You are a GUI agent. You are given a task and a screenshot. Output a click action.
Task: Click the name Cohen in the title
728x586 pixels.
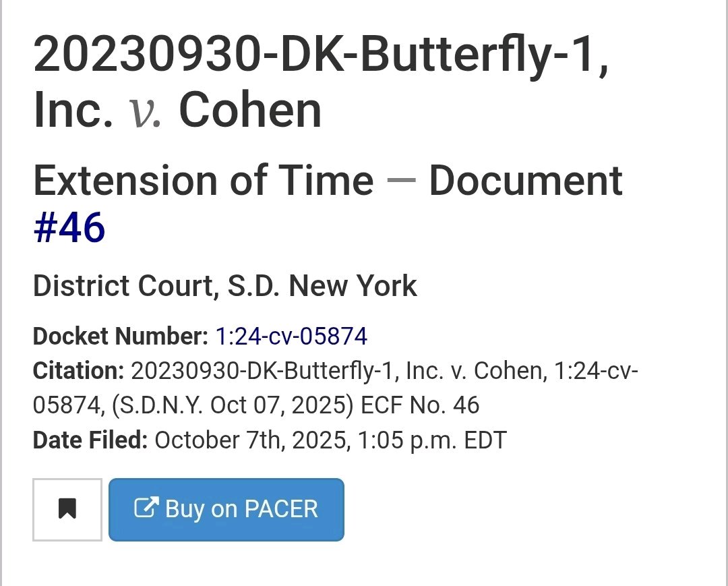click(250, 111)
